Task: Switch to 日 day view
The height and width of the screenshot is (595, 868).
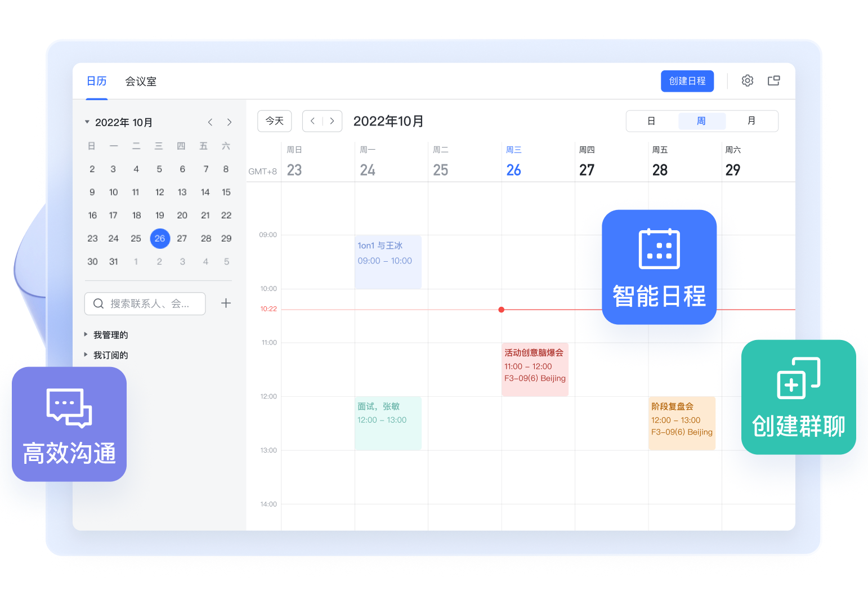Action: click(x=651, y=121)
